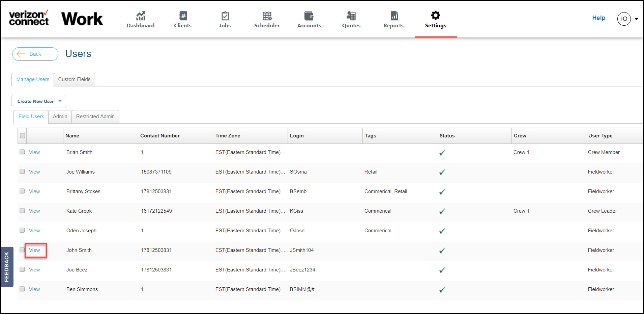Expand Brian Smith's truncated Time Zone entry
The height and width of the screenshot is (314, 644).
284,152
